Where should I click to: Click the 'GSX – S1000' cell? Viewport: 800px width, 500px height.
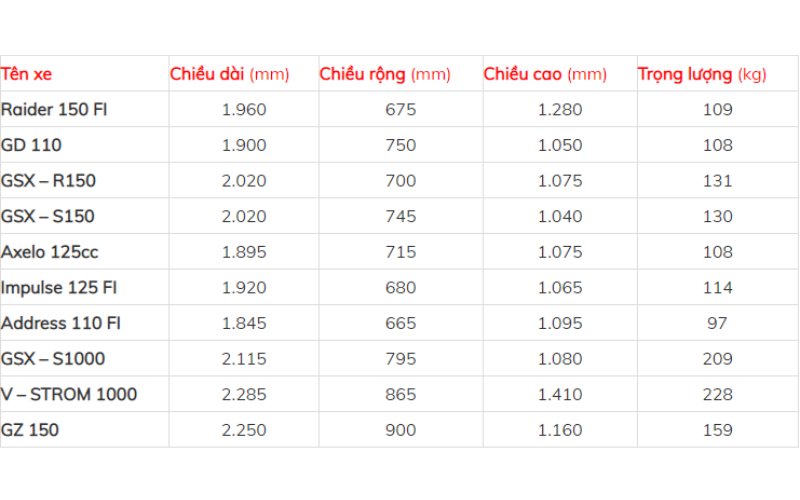coord(53,358)
